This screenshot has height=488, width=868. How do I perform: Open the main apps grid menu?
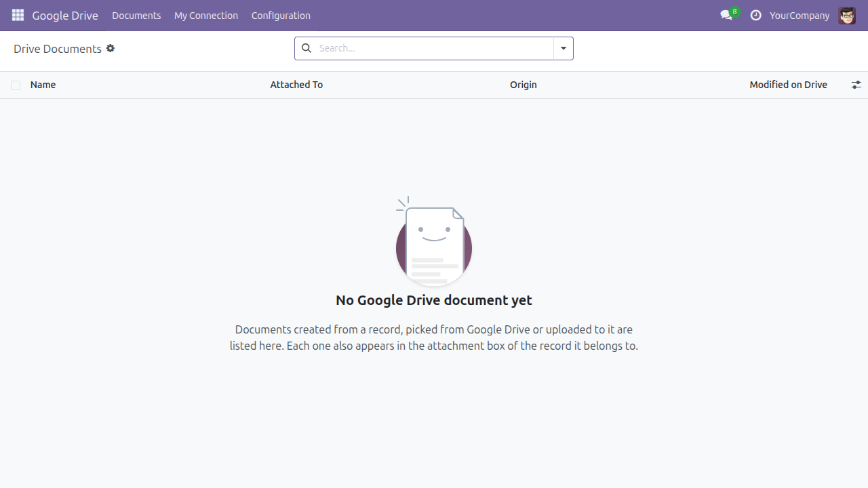click(x=18, y=15)
